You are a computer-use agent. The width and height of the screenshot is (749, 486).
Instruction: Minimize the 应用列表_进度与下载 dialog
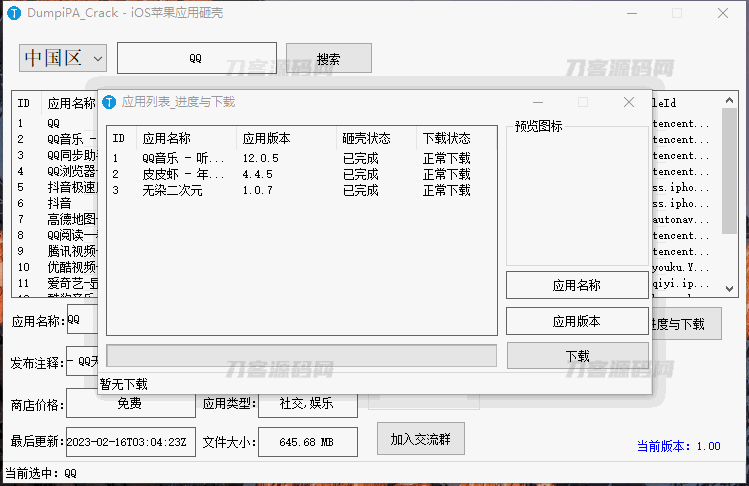(538, 102)
